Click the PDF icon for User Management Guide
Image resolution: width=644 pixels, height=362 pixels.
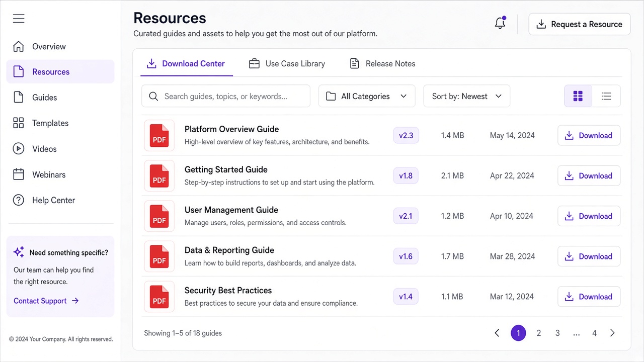click(x=159, y=216)
